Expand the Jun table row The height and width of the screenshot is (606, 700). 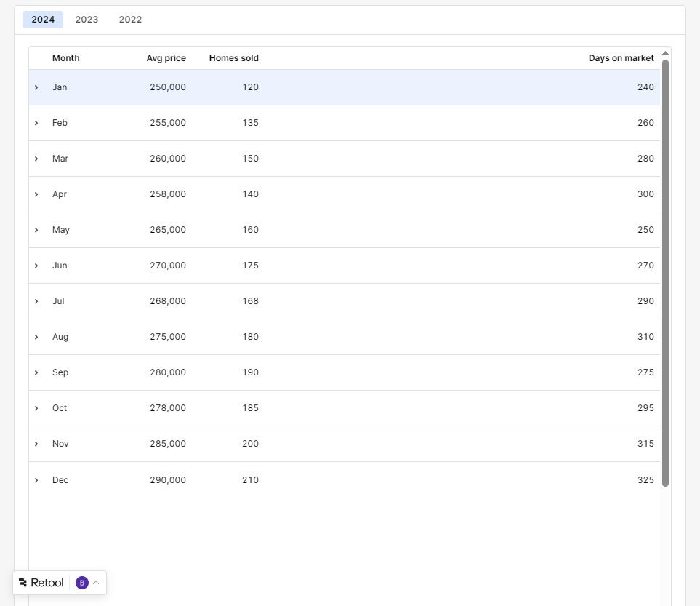[36, 265]
